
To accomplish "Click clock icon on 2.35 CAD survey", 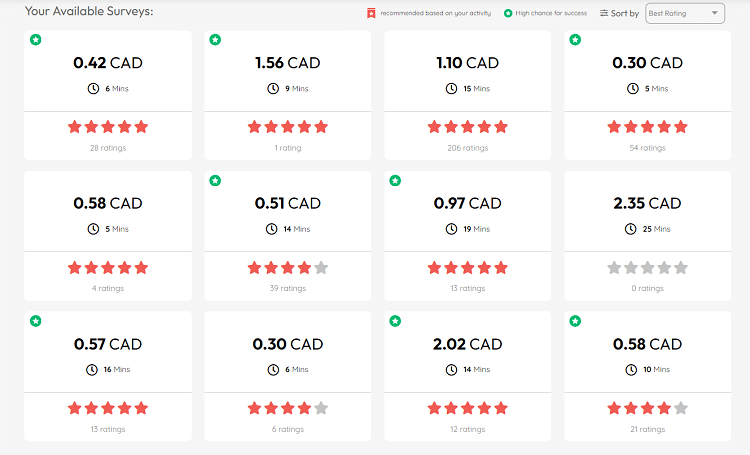I will [630, 228].
